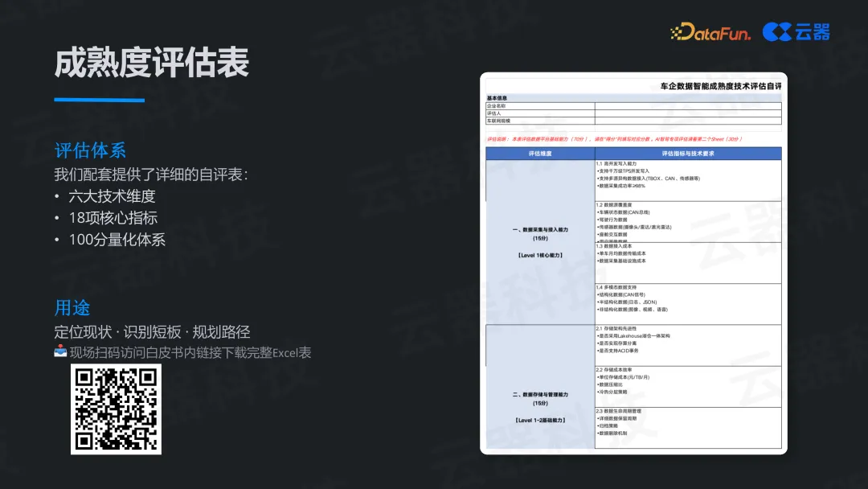Click the empty value cell beside 车联网规模
The height and width of the screenshot is (489, 868).
pos(688,121)
